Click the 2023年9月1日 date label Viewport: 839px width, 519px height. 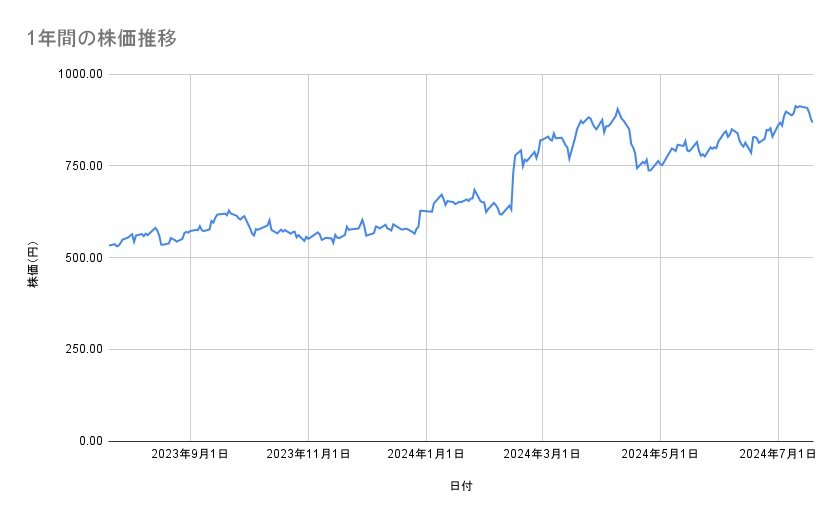coord(190,455)
